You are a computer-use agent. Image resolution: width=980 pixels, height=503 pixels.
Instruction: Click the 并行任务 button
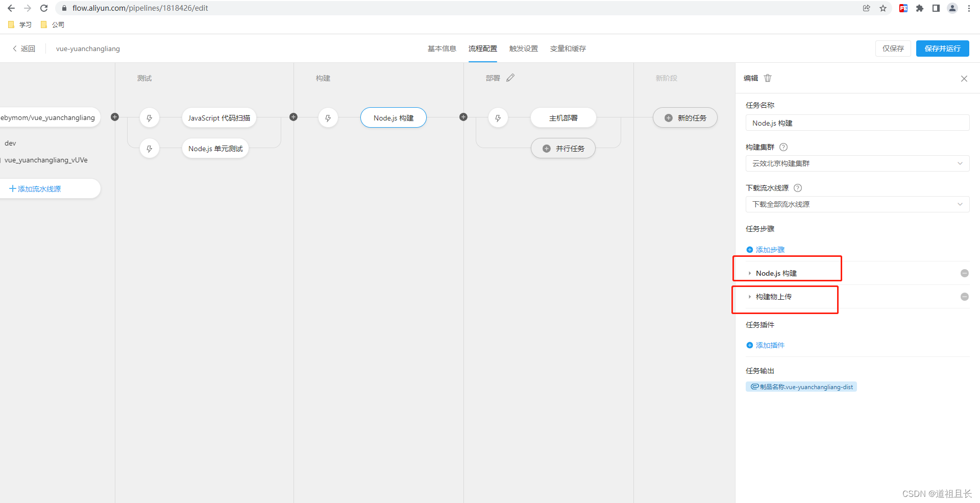coord(563,149)
